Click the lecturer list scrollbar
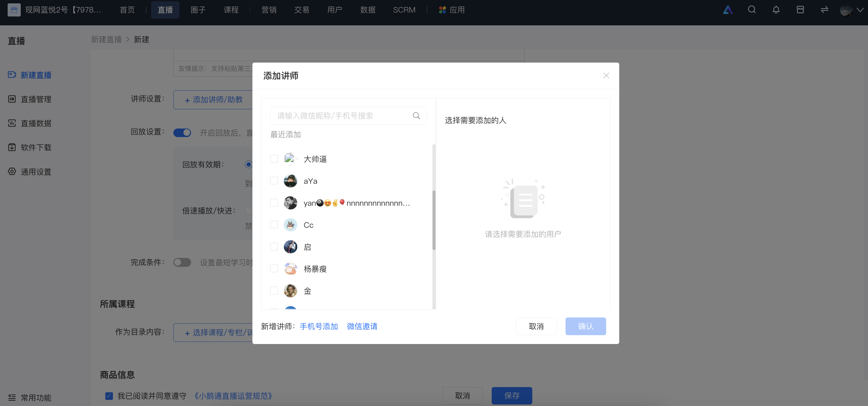Image resolution: width=868 pixels, height=406 pixels. pos(434,220)
